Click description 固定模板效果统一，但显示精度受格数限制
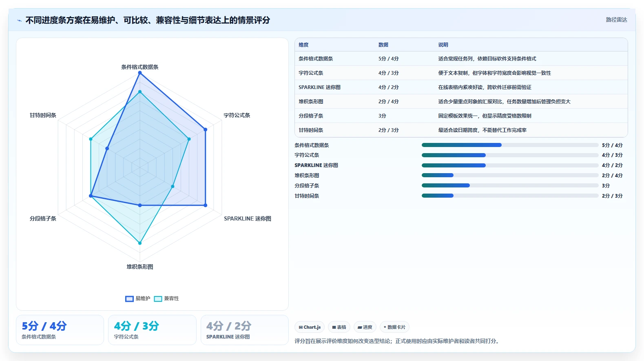 (x=485, y=116)
